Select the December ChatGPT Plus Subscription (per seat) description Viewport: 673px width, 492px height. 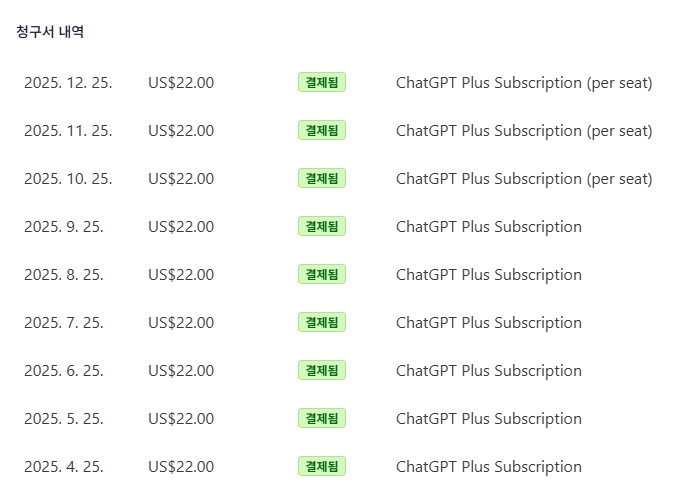524,83
